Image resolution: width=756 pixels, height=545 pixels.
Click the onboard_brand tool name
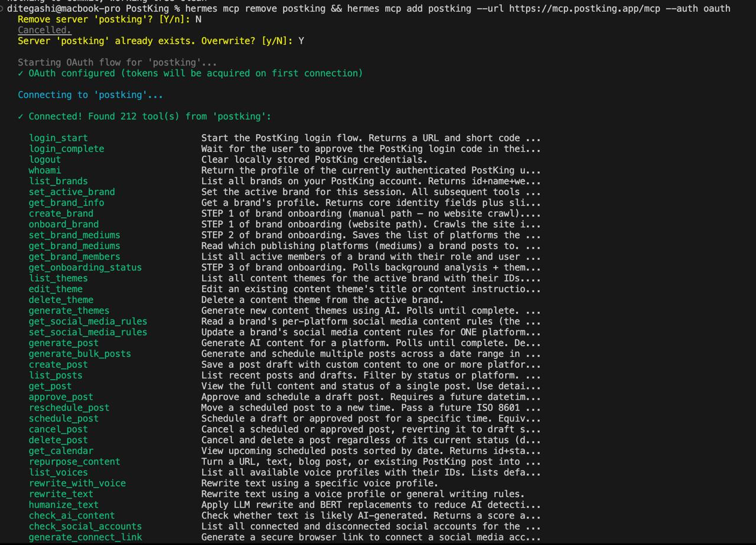coord(63,224)
